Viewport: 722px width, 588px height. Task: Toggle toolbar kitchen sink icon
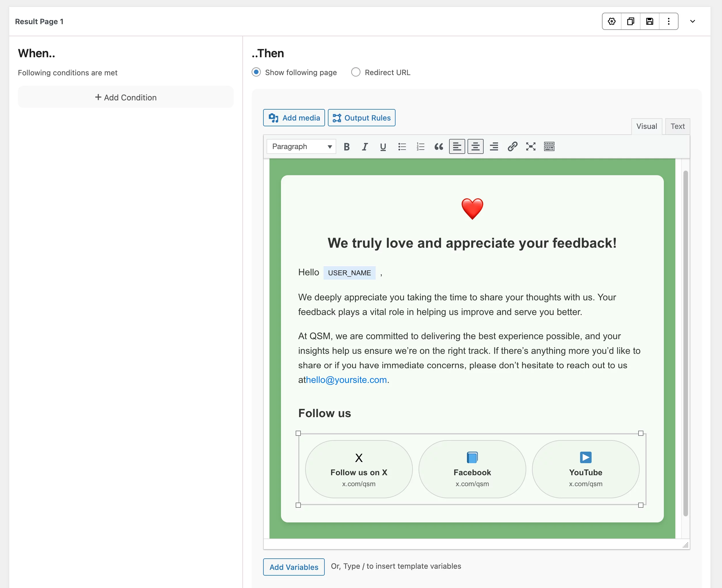pos(549,146)
